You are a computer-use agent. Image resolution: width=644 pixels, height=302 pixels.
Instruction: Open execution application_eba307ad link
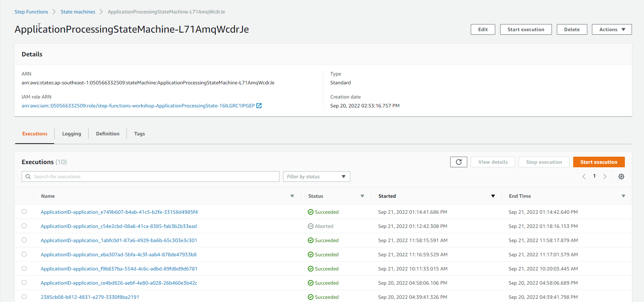pyautogui.click(x=119, y=255)
